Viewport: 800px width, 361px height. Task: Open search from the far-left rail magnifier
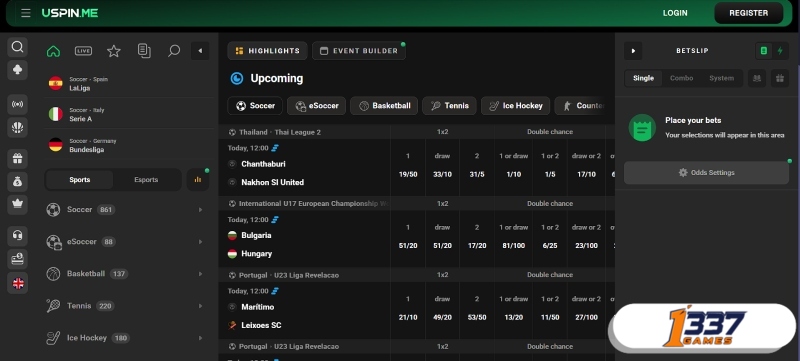(x=17, y=47)
